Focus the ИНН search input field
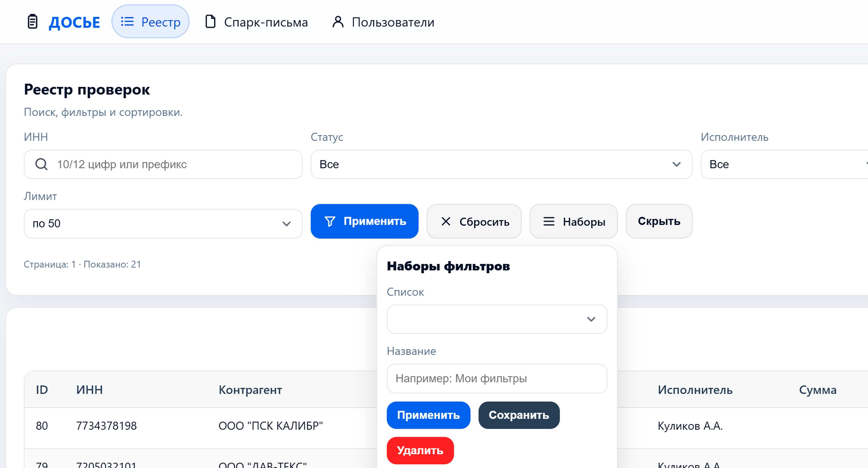Image resolution: width=868 pixels, height=468 pixels. tap(163, 164)
